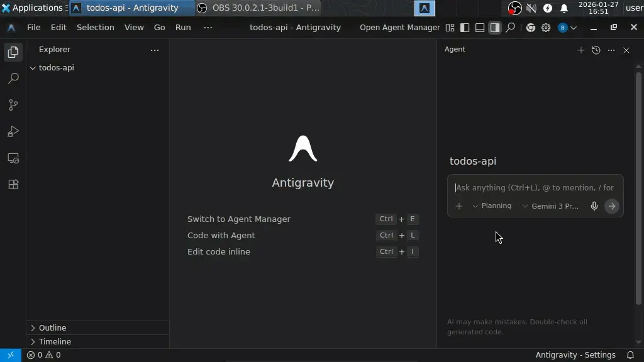Open Run and Debug view

(13, 131)
